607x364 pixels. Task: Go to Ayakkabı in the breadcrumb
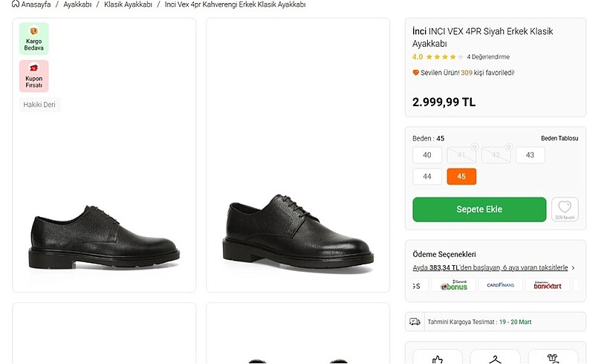(77, 4)
